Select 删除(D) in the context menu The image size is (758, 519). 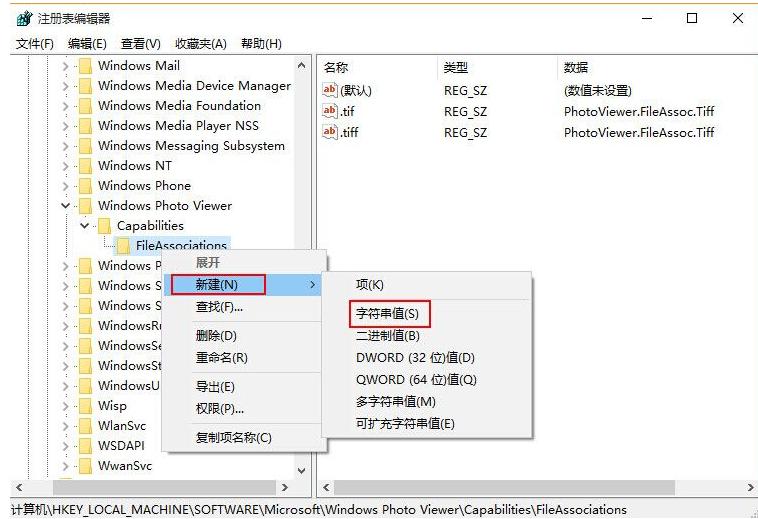coord(216,336)
